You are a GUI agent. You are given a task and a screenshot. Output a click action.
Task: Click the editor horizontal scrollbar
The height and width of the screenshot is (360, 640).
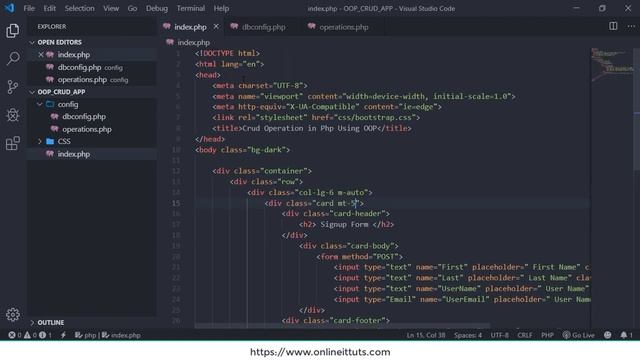tap(342, 326)
